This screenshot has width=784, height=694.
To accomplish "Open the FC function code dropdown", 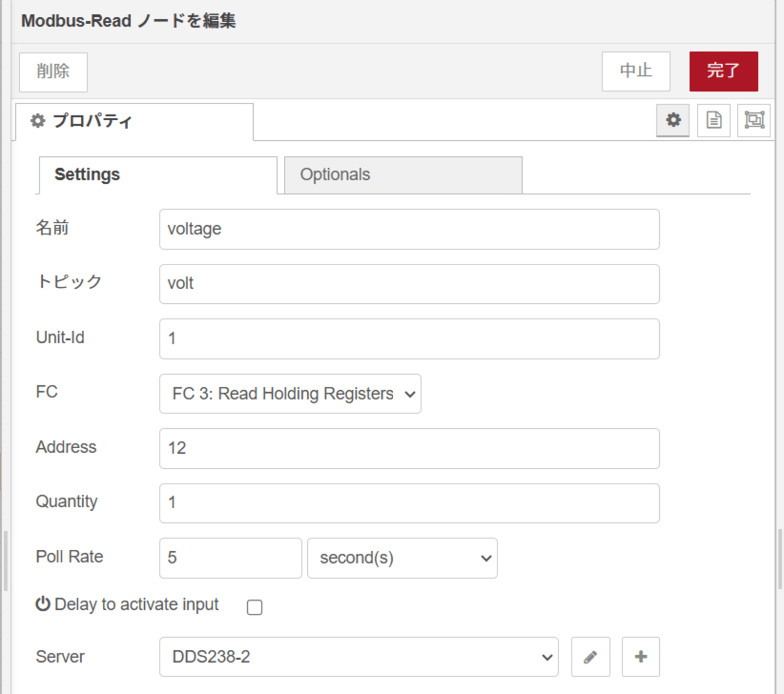I will [x=290, y=393].
